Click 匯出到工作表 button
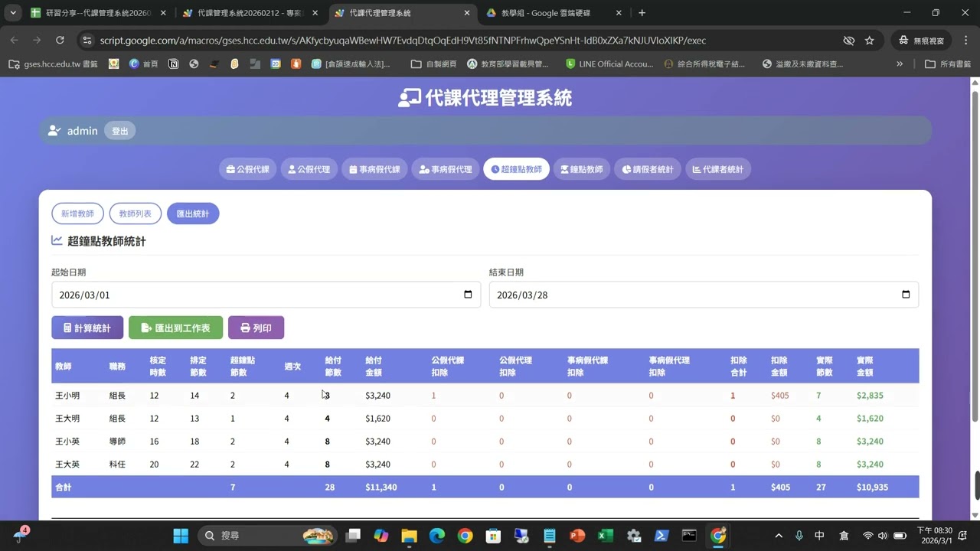Image resolution: width=980 pixels, height=551 pixels. click(x=175, y=328)
